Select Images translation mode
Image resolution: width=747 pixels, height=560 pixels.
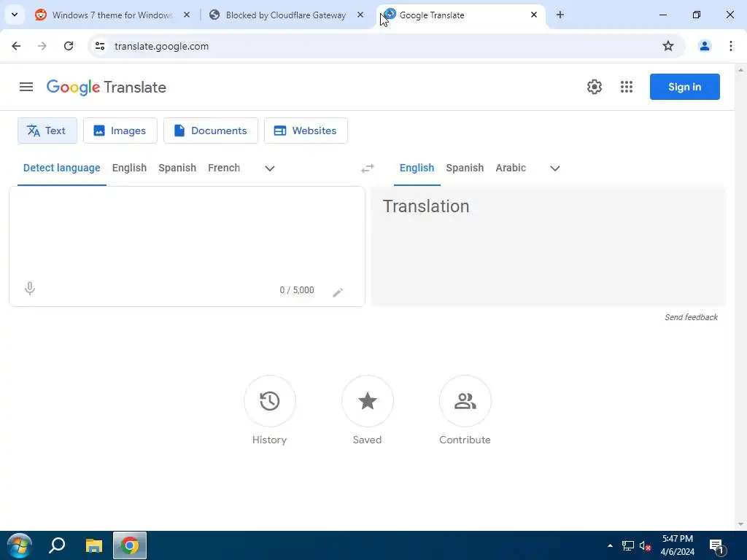click(120, 131)
